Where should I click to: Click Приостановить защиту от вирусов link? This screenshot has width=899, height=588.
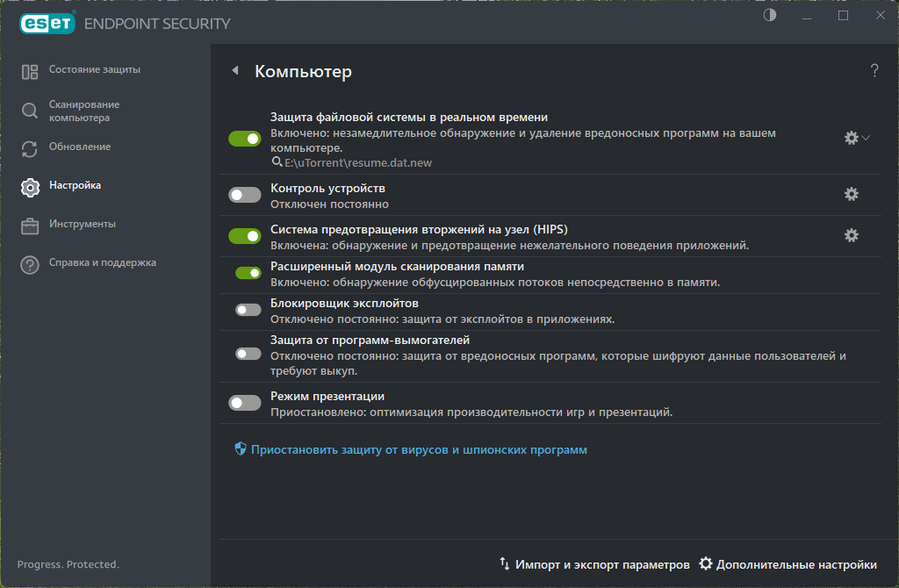pyautogui.click(x=418, y=449)
